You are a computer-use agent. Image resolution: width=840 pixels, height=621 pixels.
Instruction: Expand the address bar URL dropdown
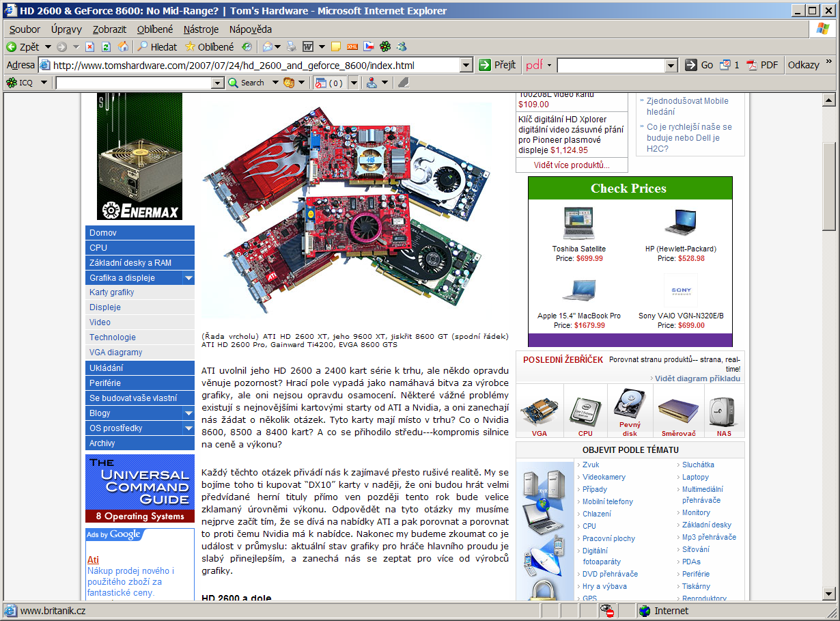466,65
